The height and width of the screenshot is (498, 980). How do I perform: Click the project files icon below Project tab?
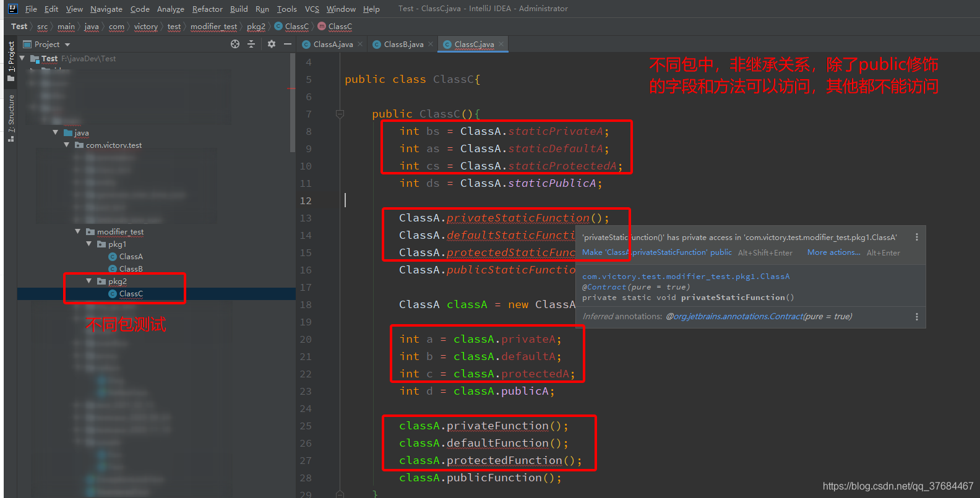(x=11, y=79)
